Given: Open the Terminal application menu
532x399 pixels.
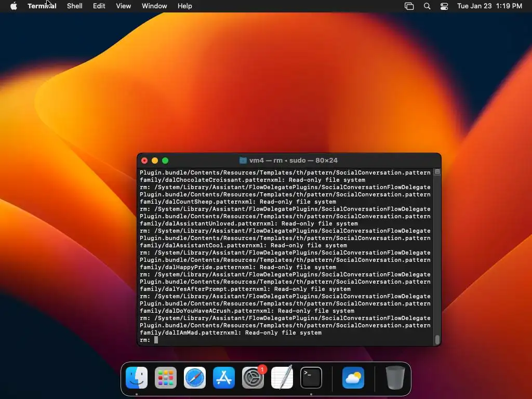Looking at the screenshot, I should click(42, 6).
